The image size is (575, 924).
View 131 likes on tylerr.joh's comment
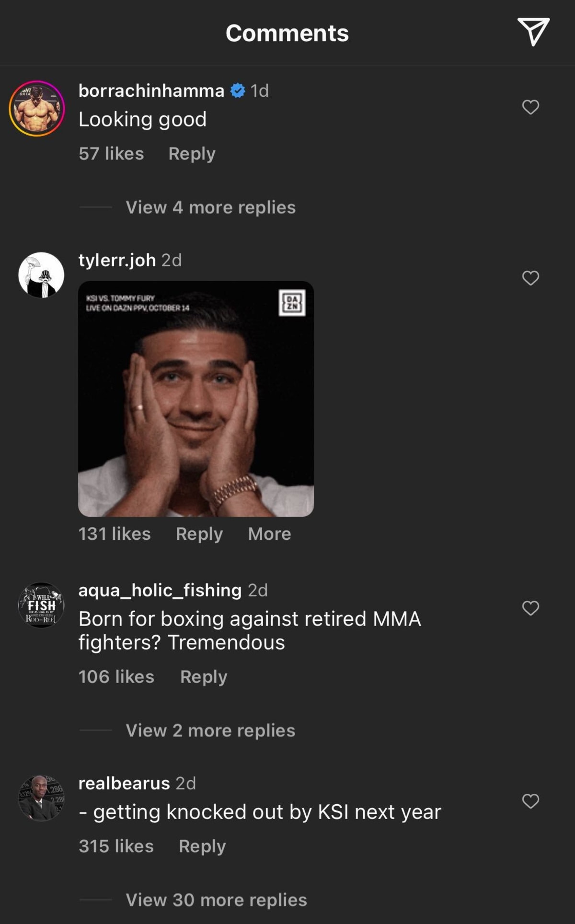(x=115, y=533)
